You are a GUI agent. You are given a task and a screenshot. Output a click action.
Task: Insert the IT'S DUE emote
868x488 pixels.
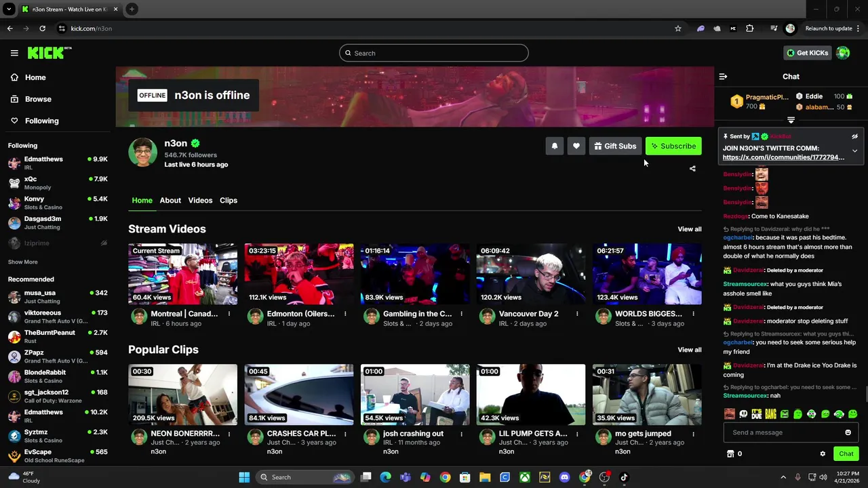click(x=757, y=414)
